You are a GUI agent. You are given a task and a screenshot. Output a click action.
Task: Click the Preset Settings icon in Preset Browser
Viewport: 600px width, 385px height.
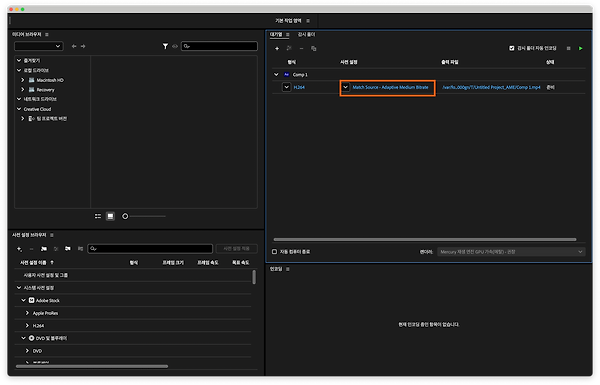pyautogui.click(x=56, y=249)
